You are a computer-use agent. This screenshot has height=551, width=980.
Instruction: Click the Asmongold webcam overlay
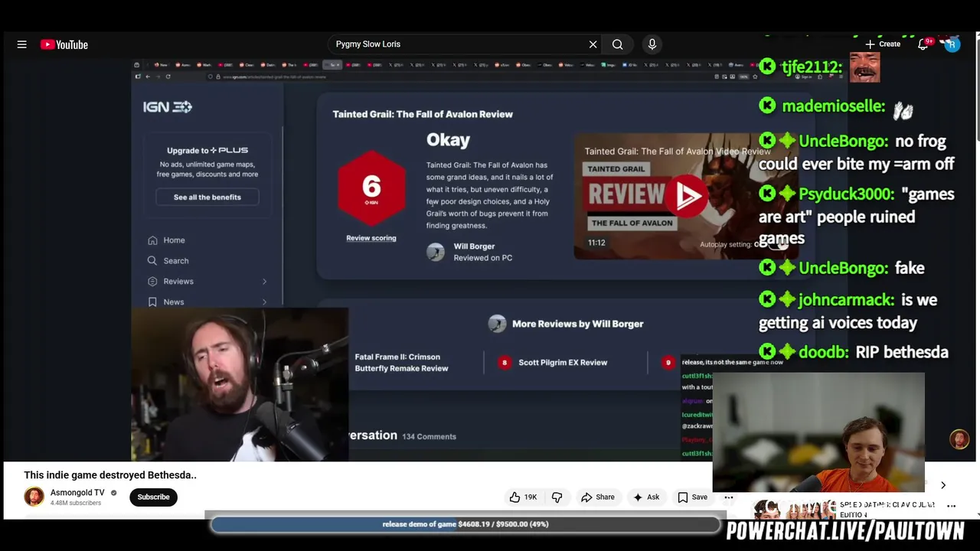click(240, 385)
